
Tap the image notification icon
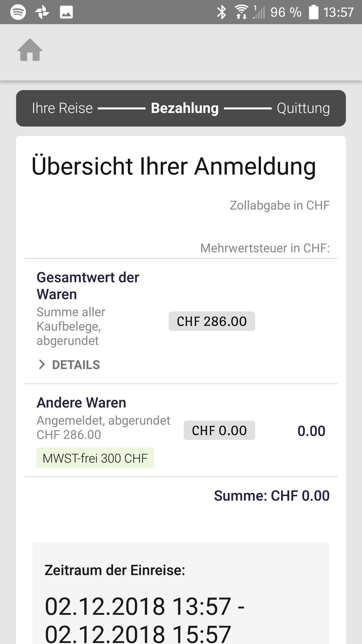pyautogui.click(x=66, y=12)
